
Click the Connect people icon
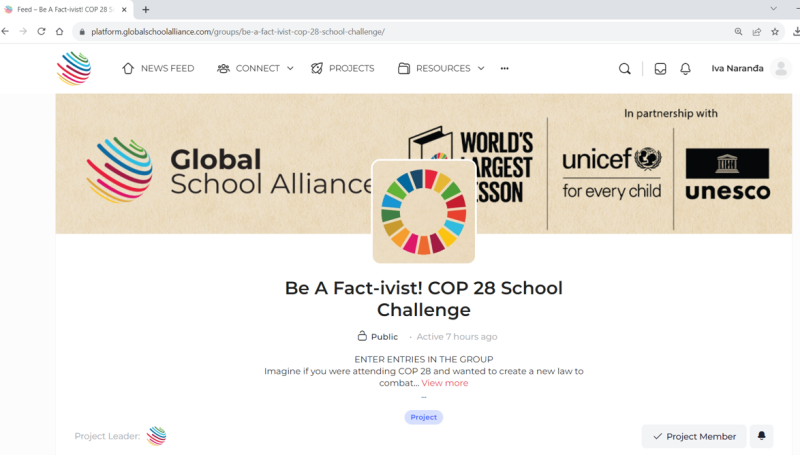(223, 68)
